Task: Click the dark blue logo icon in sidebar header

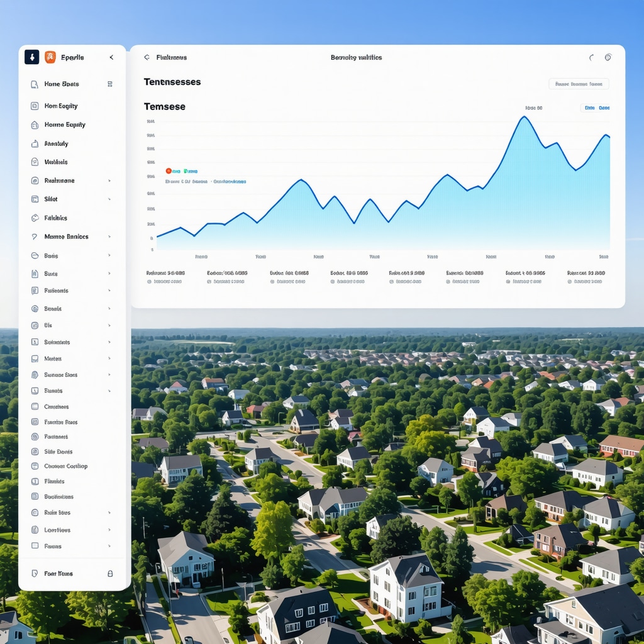Action: coord(31,57)
